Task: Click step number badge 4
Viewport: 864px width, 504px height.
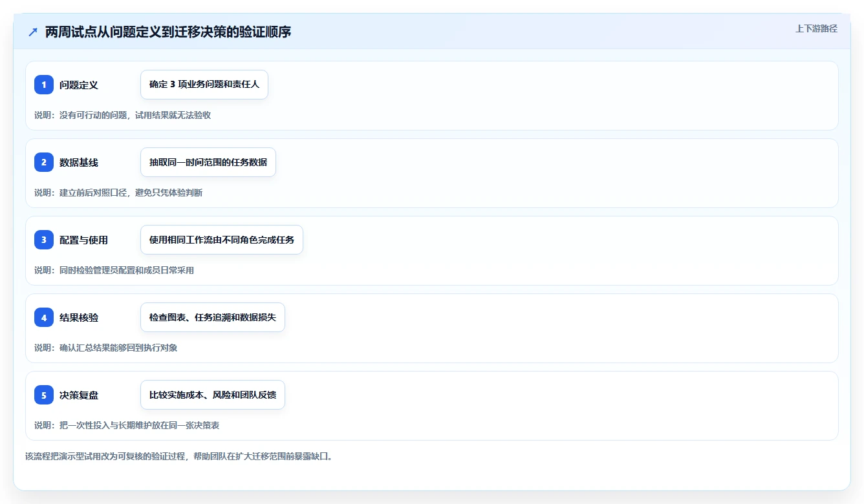Action: click(44, 317)
